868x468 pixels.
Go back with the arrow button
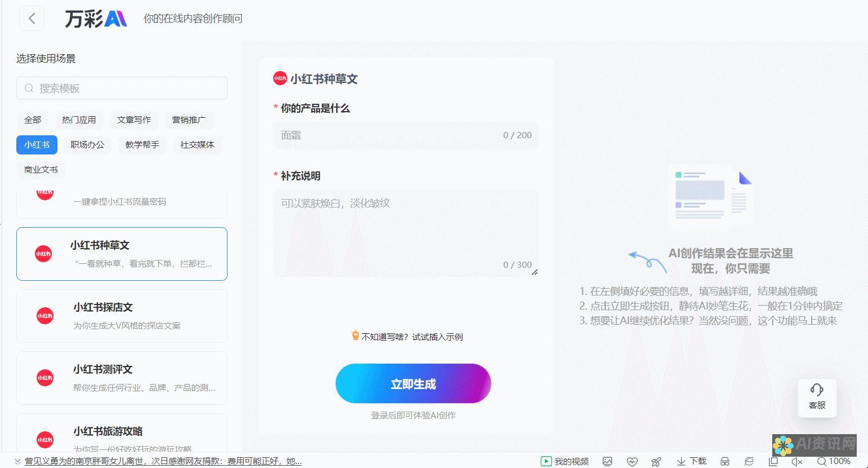[x=32, y=19]
